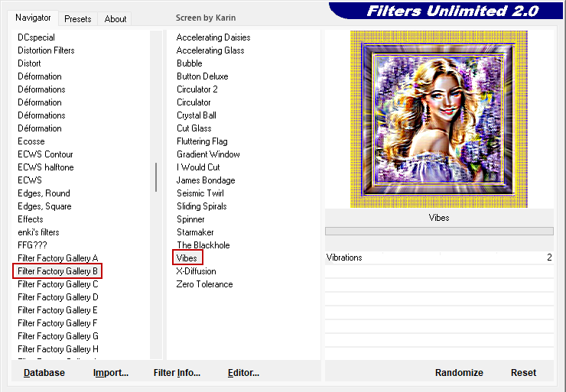This screenshot has height=392, width=566.
Task: Click the category list scrollbar
Action: click(x=156, y=177)
